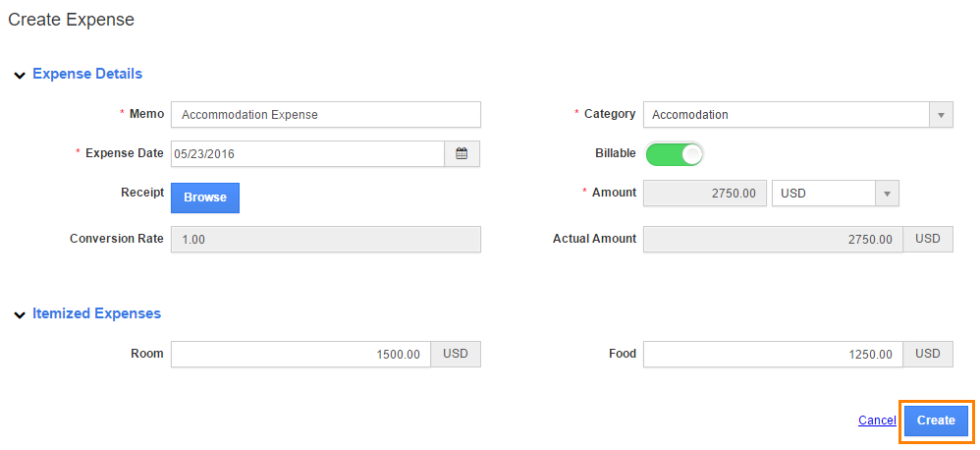Click the Conversion Rate field
Image resolution: width=980 pixels, height=450 pixels.
click(x=325, y=240)
